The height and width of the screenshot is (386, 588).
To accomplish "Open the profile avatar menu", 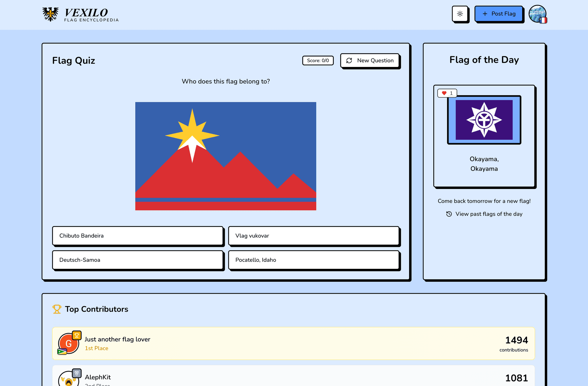I will [538, 14].
